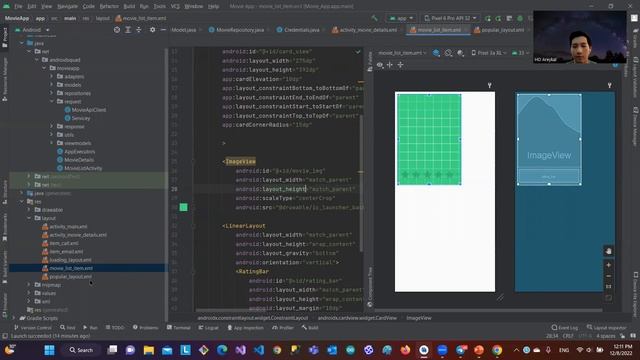Switch to MovieRepository.java tab
The width and height of the screenshot is (640, 360).
point(237,30)
